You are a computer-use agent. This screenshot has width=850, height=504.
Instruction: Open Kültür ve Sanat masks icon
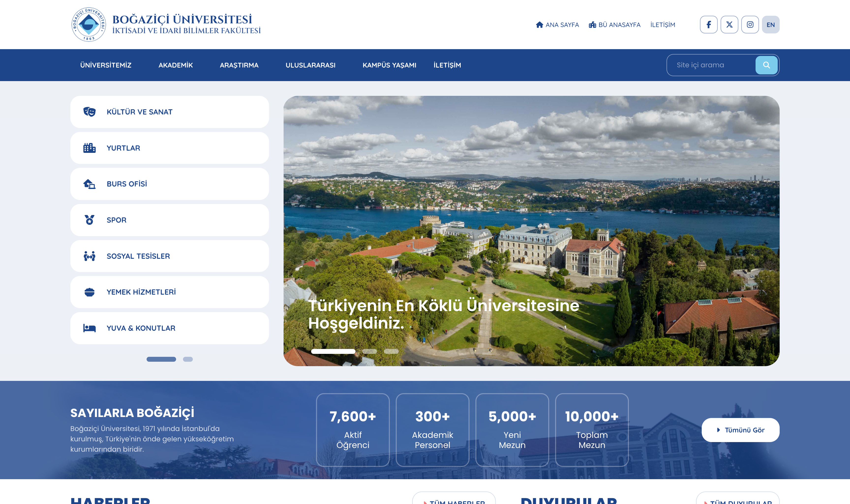(89, 112)
